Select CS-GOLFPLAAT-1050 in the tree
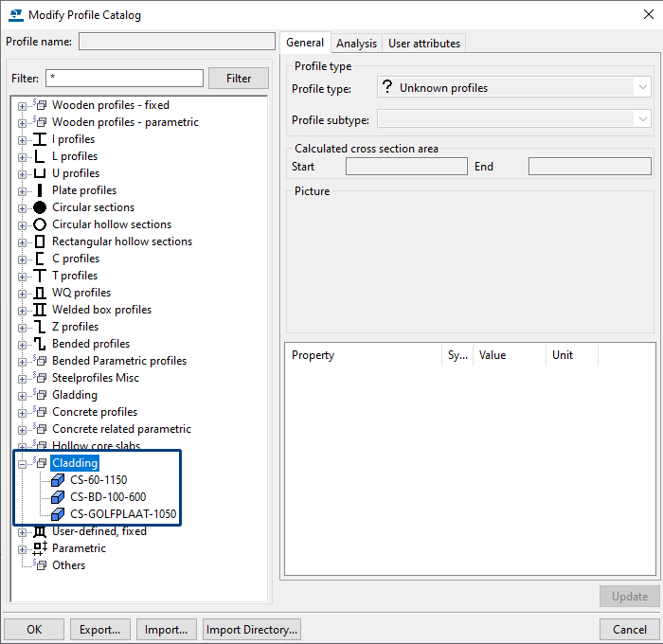The width and height of the screenshot is (663, 644). 122,514
